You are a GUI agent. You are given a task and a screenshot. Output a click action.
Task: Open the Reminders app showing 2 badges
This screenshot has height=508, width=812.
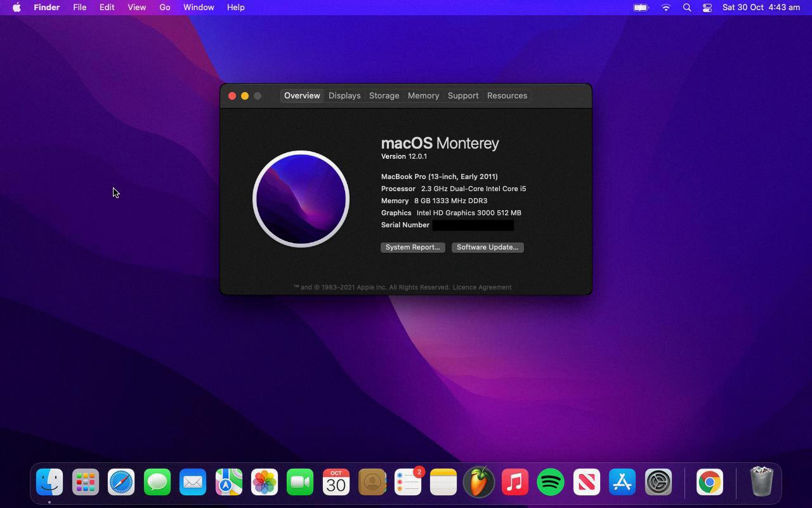[408, 483]
